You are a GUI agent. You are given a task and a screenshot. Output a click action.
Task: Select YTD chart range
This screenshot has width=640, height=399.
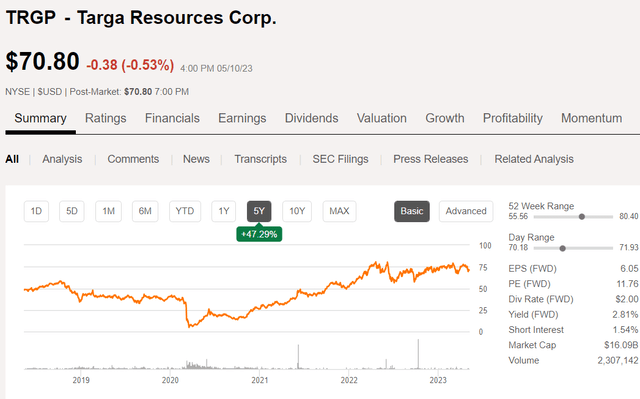pyautogui.click(x=185, y=211)
